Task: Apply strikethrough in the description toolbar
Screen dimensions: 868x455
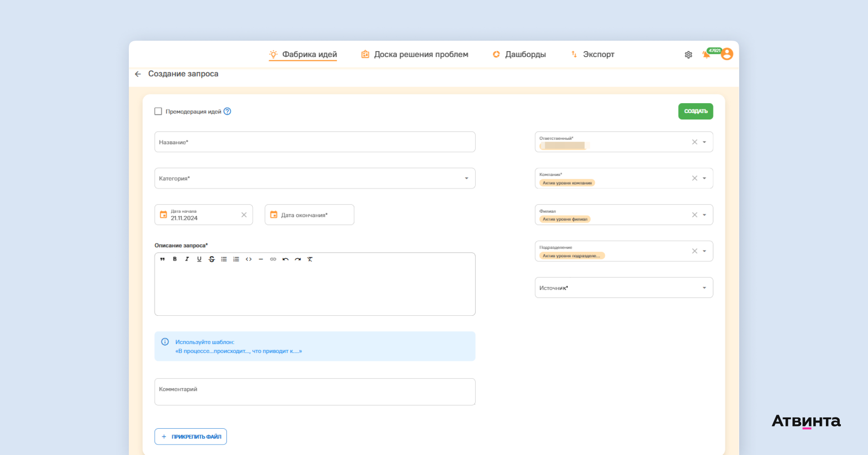Action: (212, 259)
